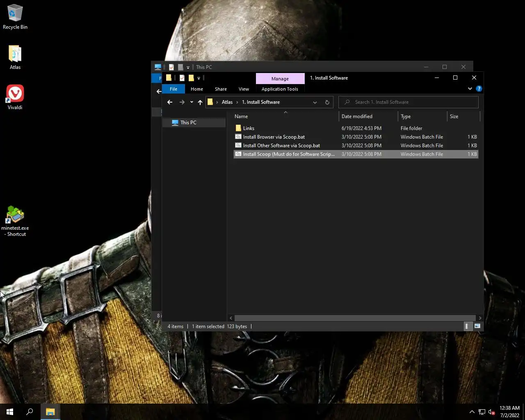This screenshot has width=525, height=420.
Task: Click the Install Browser via Scoop.bat file icon
Action: pyautogui.click(x=238, y=137)
